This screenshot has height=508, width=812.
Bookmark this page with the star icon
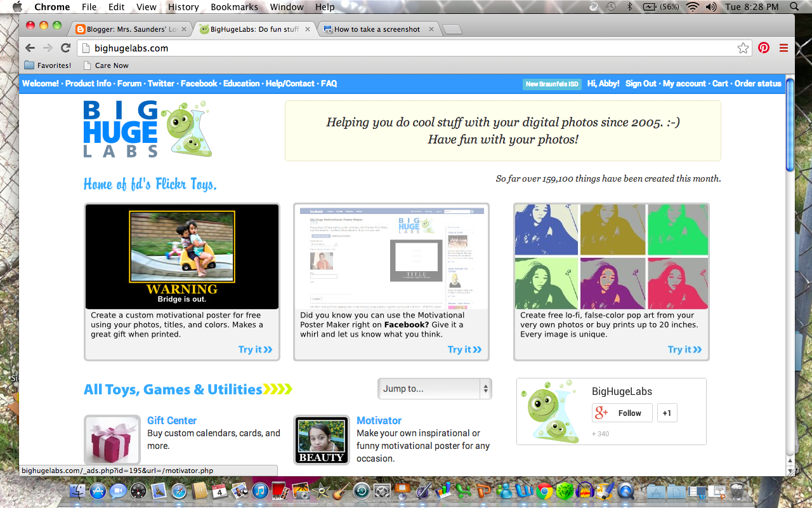click(x=743, y=48)
